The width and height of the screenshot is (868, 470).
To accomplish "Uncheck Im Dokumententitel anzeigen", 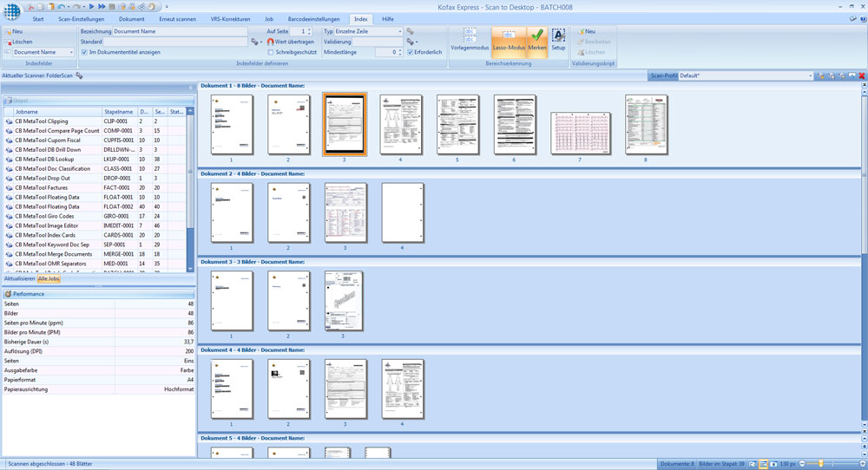I will click(84, 52).
